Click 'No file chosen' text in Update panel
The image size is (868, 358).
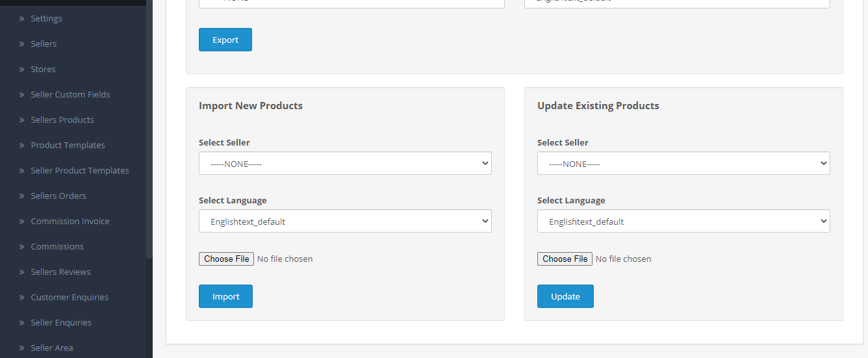(623, 259)
